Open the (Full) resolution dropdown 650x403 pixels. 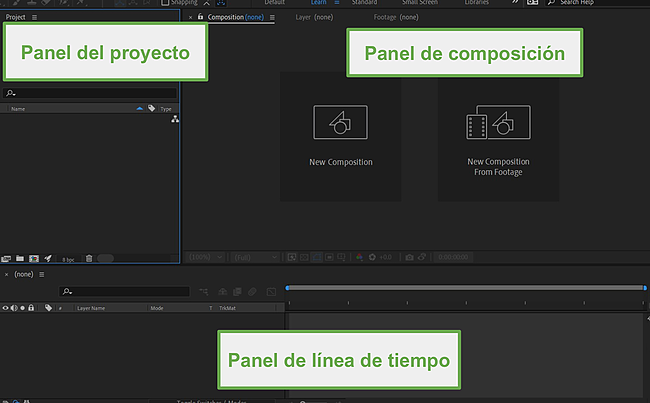click(255, 257)
